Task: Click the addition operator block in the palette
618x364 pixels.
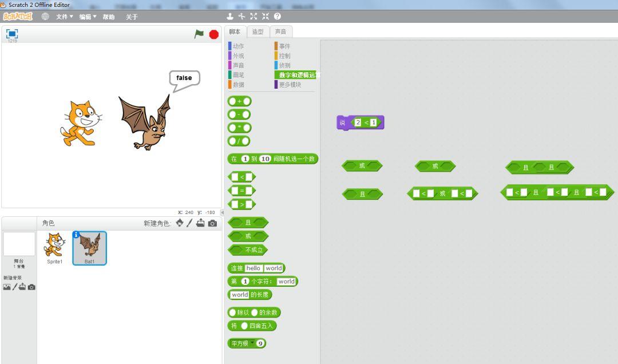Action: coord(239,101)
